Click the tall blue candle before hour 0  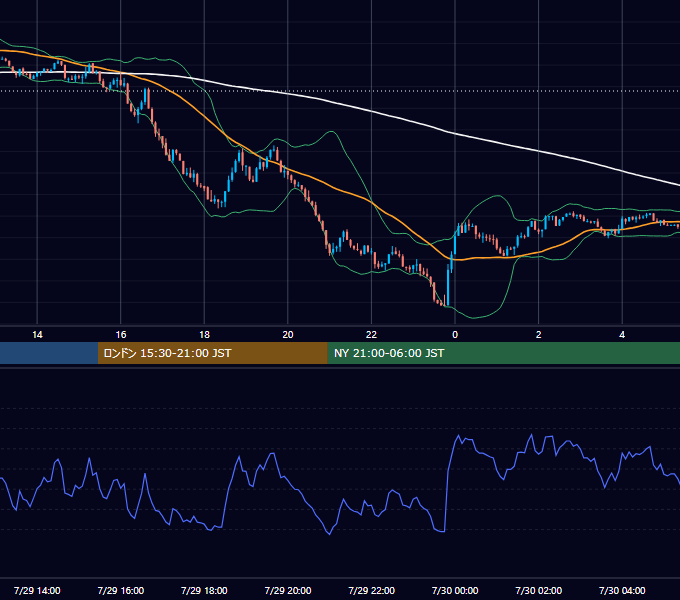448,286
